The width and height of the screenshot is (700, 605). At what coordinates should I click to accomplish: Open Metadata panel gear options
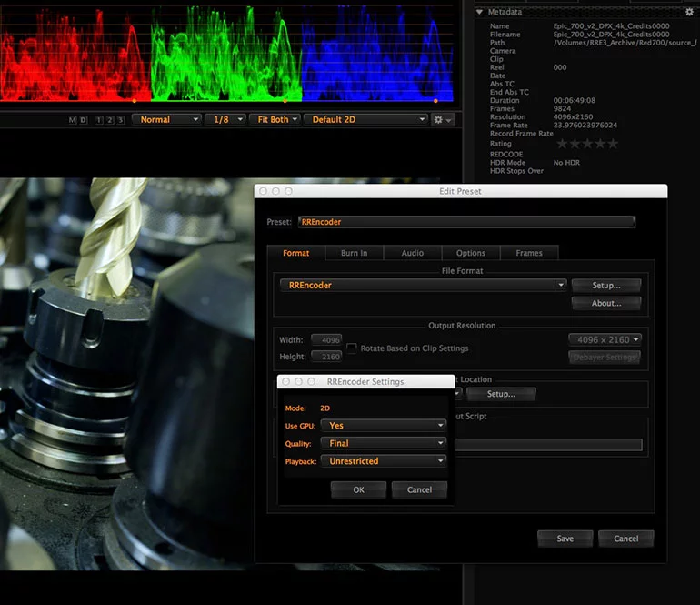click(690, 12)
